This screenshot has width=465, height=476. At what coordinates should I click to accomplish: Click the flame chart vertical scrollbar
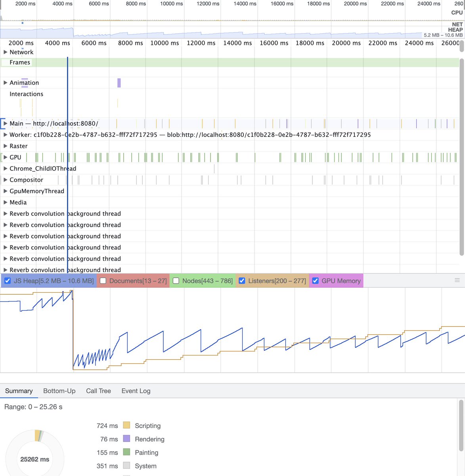click(461, 157)
